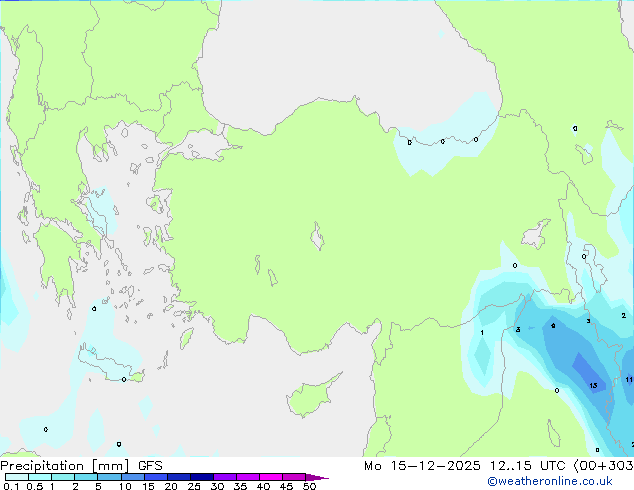Pick the 20–25 mm dark blue legend swatch
The height and width of the screenshot is (490, 634).
pyautogui.click(x=179, y=477)
